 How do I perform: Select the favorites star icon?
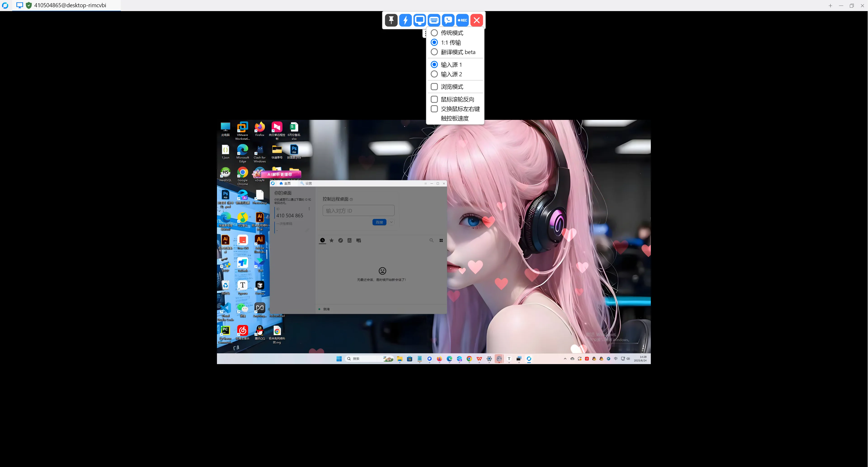(332, 240)
